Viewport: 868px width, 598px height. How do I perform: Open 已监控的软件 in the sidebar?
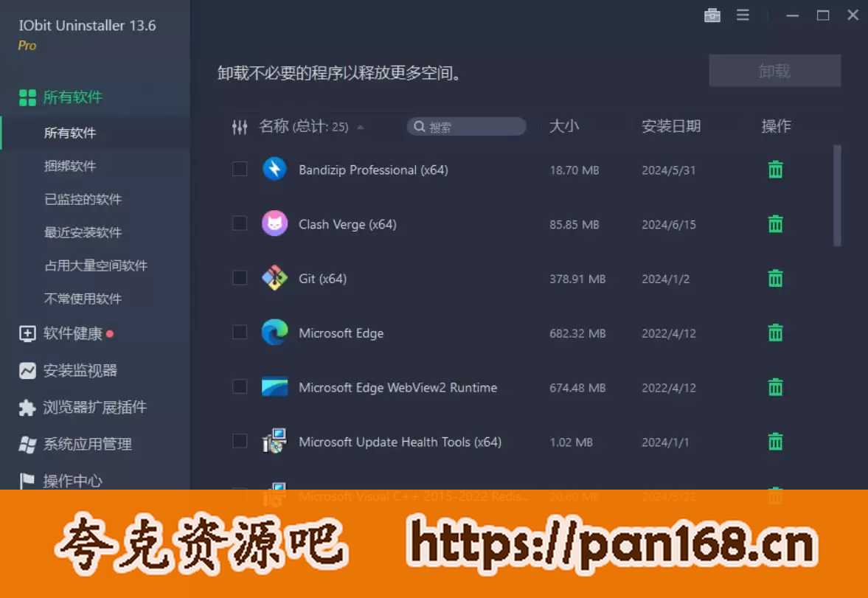(x=83, y=199)
